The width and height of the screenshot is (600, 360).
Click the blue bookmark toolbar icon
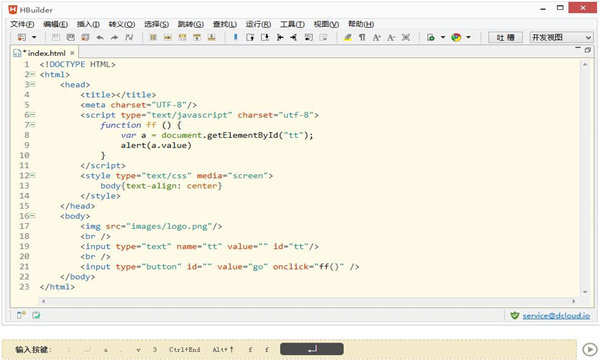click(235, 37)
